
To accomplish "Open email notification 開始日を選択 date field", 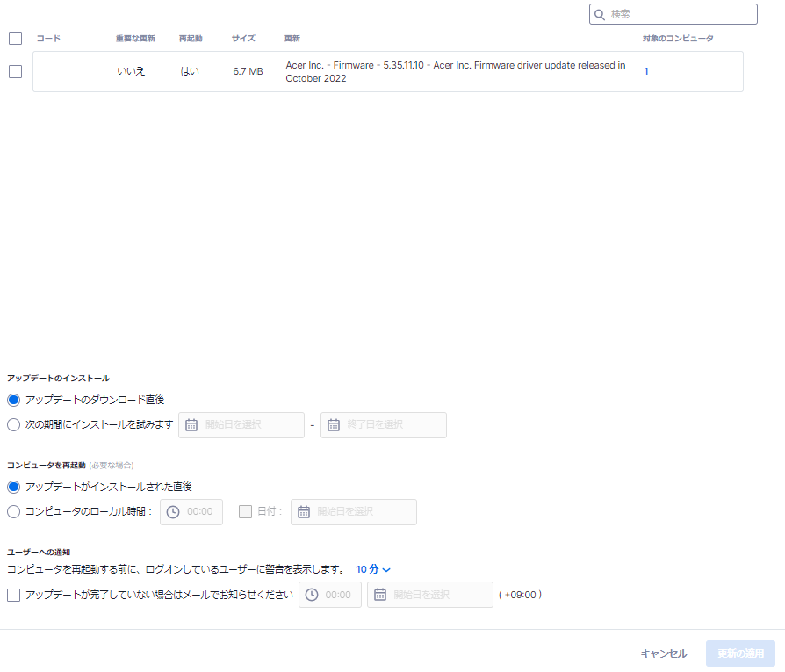I will pyautogui.click(x=430, y=595).
